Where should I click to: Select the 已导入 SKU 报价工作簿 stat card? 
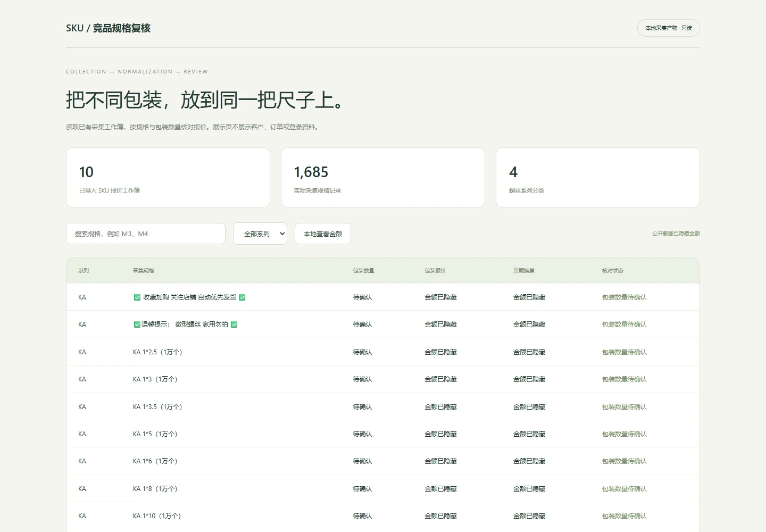168,177
